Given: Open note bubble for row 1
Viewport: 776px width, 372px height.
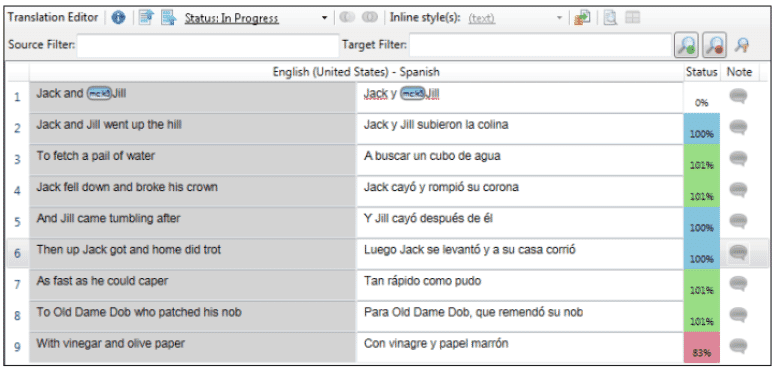Looking at the screenshot, I should (x=738, y=96).
